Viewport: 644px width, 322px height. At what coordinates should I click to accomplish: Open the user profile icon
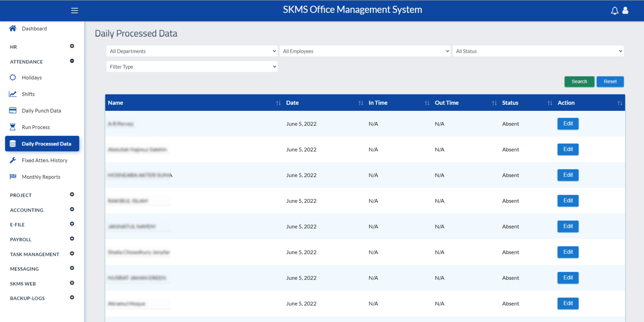tap(625, 10)
